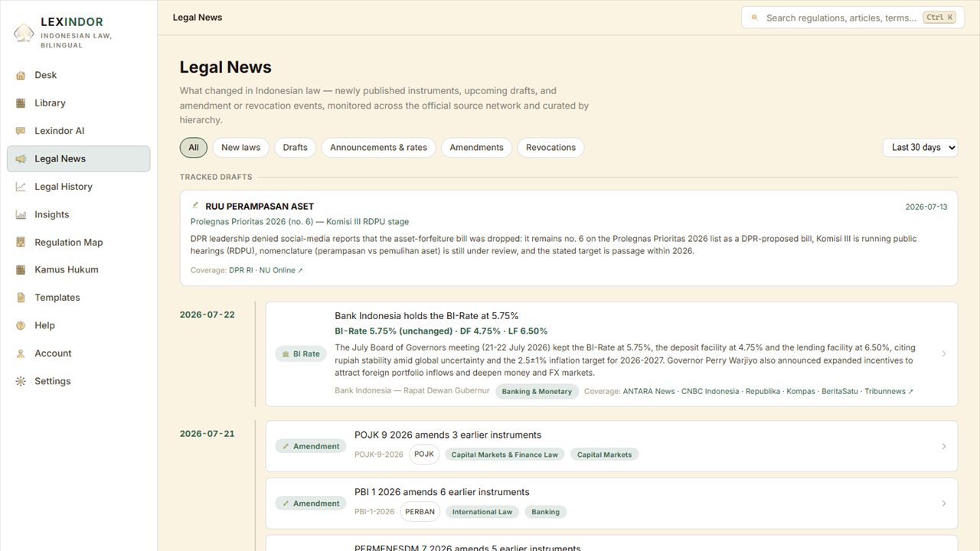Open the Republika coverage link

click(x=763, y=391)
